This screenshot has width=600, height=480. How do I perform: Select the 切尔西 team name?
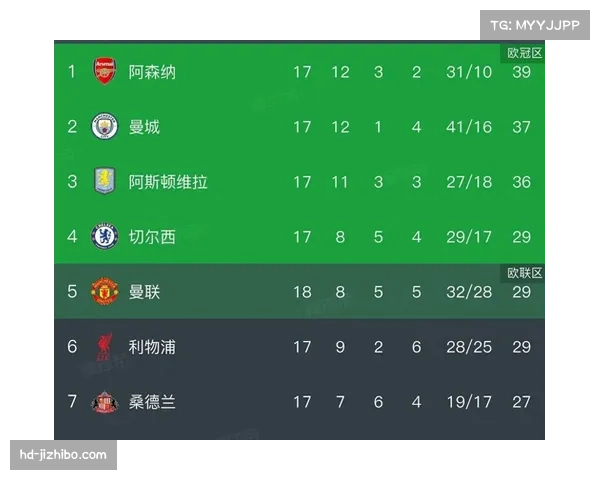(152, 237)
